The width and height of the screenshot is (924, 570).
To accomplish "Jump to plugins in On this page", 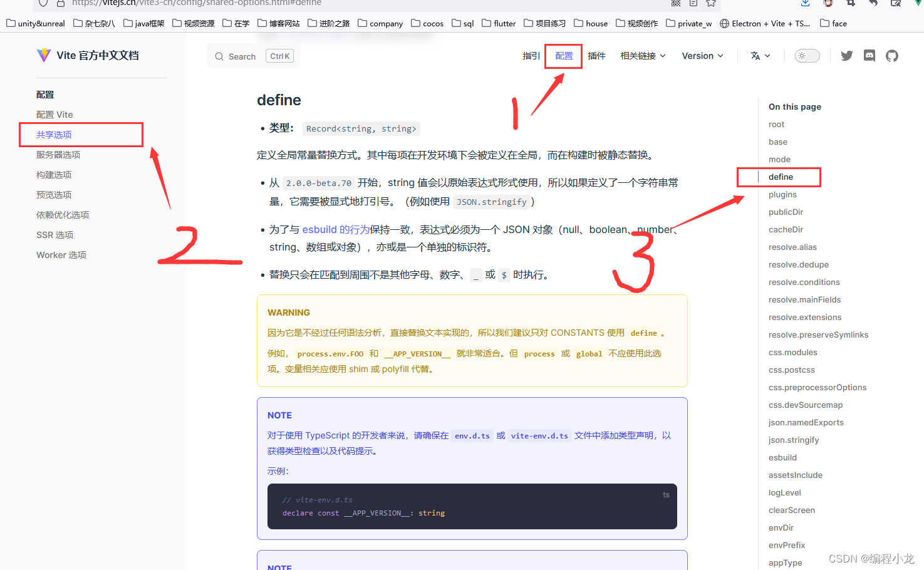I will click(x=782, y=195).
